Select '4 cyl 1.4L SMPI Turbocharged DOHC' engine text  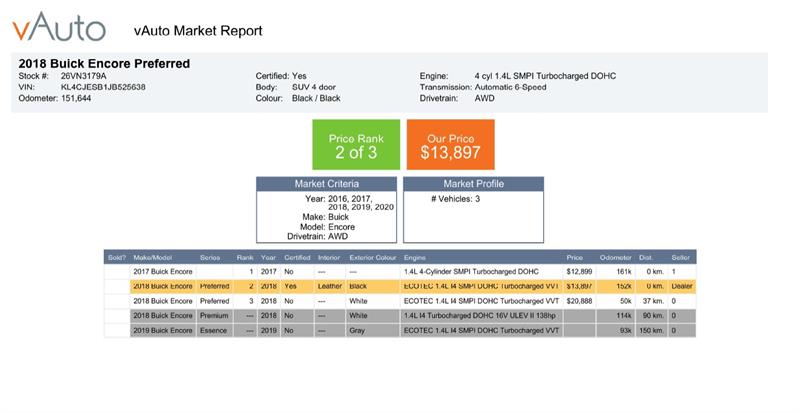coord(545,76)
